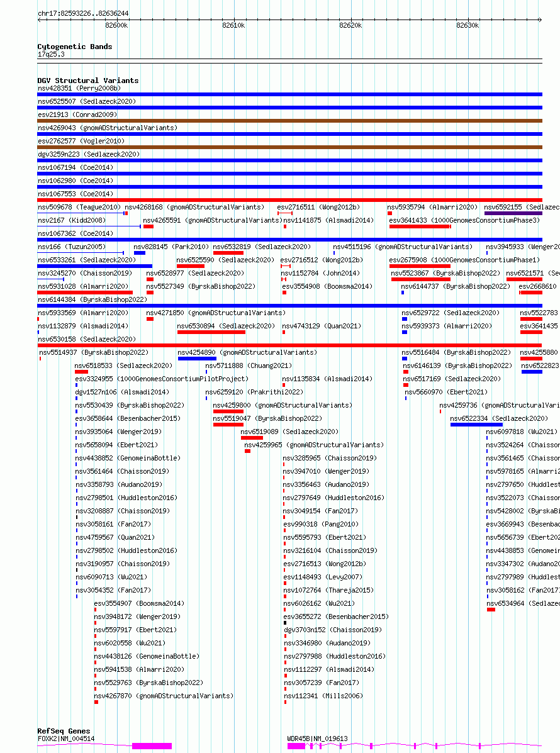
Task: Click nsv4271850 (gnomADStructuralVariants) label
Action: point(216,313)
